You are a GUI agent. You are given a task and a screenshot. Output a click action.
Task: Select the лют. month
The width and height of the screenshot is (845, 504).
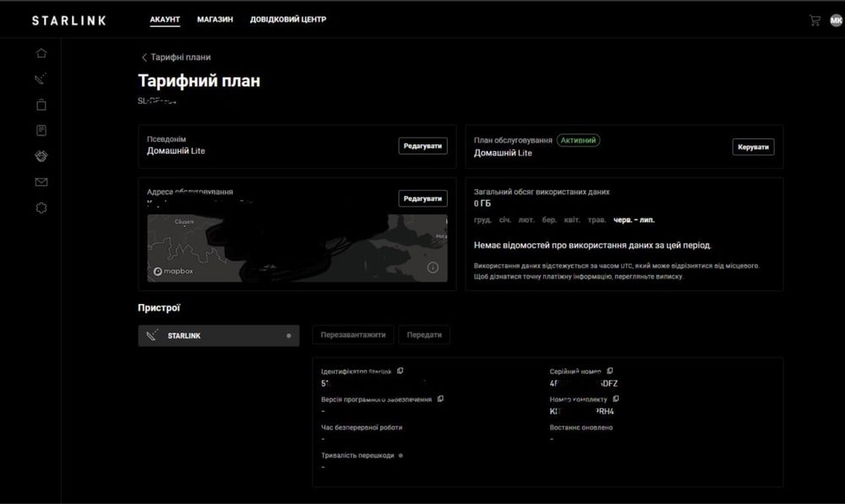(x=526, y=219)
